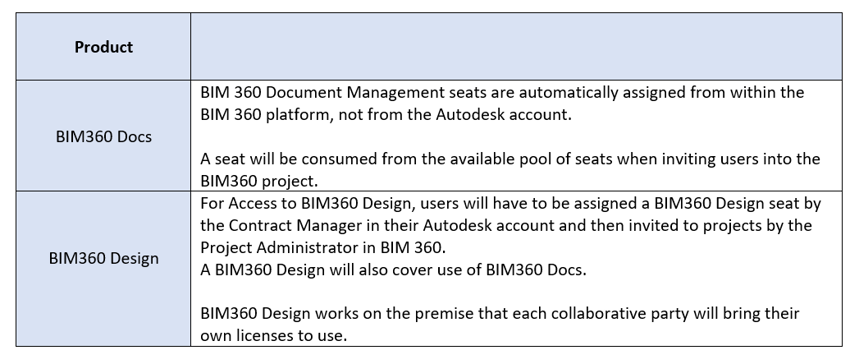The image size is (850, 363).
Task: Click the line "BIM 360 platform, not from the Autodesk account"
Action: tap(386, 115)
